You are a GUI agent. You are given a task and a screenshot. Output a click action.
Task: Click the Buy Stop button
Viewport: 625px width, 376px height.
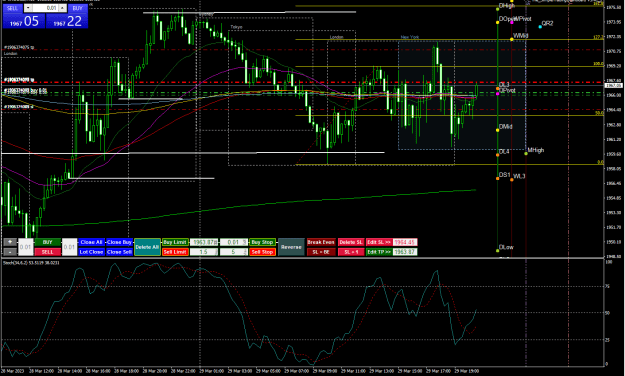(x=262, y=242)
